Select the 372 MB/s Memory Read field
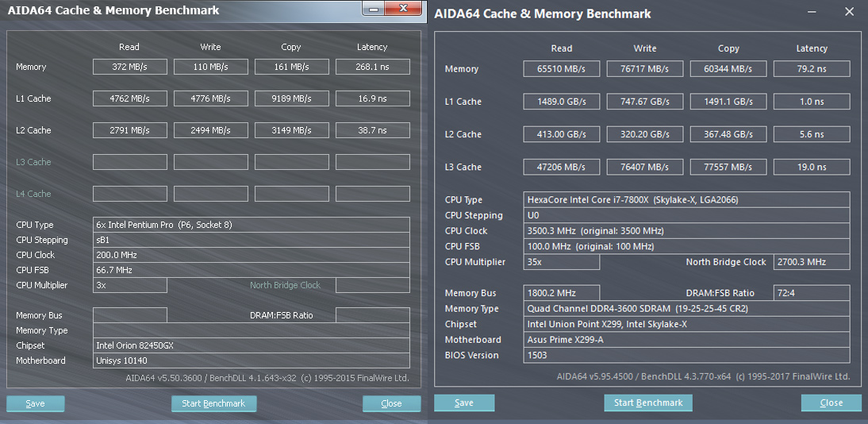This screenshot has height=424, width=868. click(130, 67)
